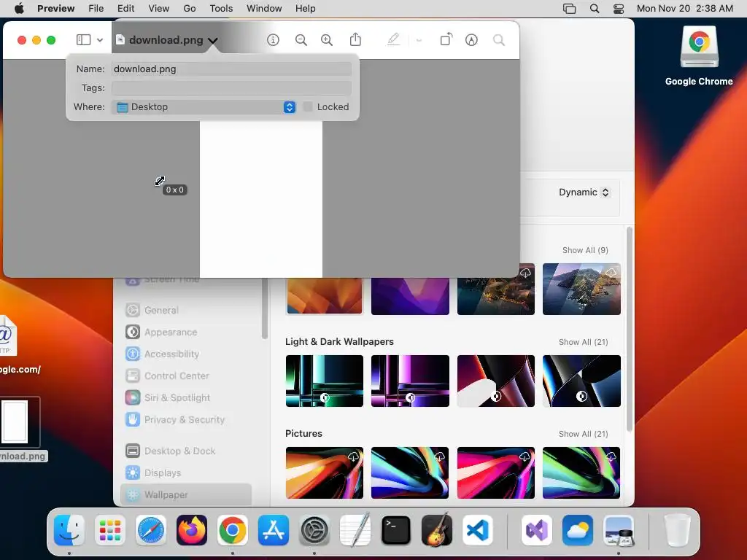The width and height of the screenshot is (747, 560).
Task: Expand highlight color options chevron
Action: (x=419, y=41)
